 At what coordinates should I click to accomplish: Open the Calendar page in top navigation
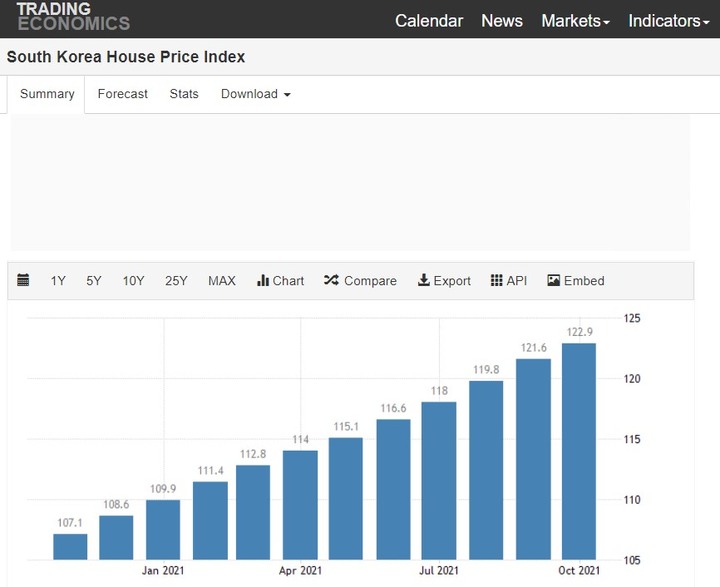429,21
